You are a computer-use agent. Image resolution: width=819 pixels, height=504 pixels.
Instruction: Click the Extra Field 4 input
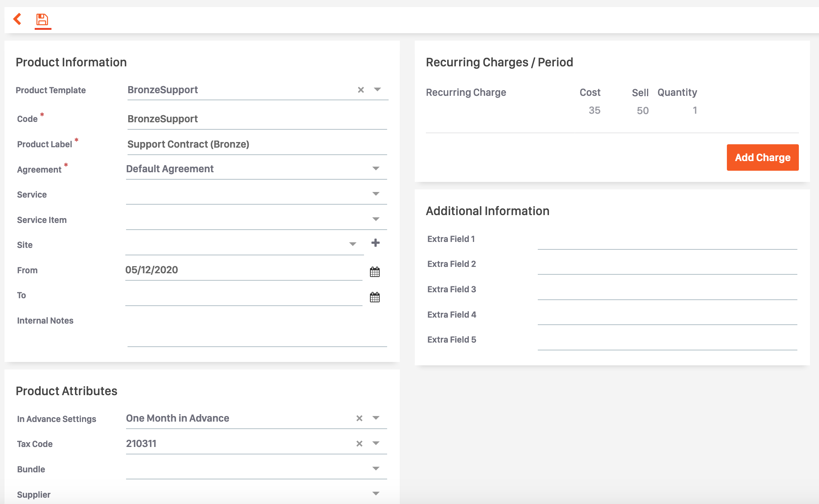[x=668, y=315]
